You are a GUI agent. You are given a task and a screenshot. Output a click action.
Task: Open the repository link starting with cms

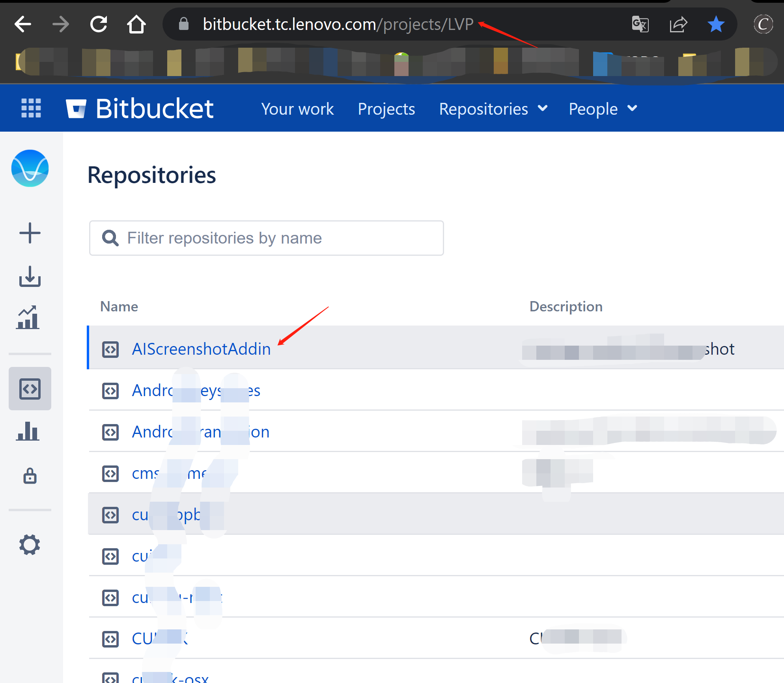click(170, 473)
